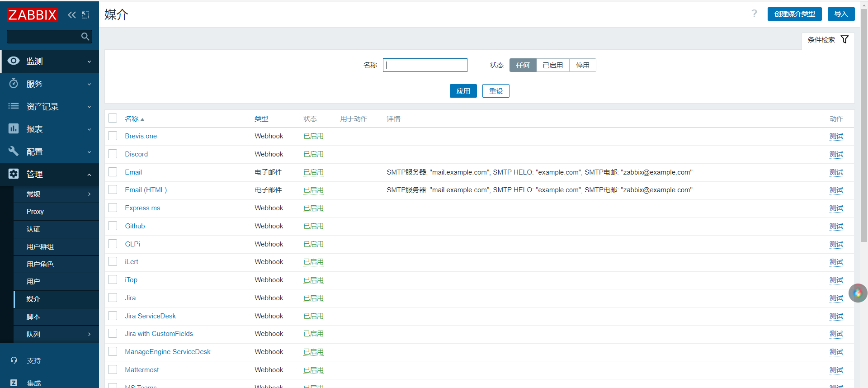Tick the Github row checkbox

[x=113, y=226]
